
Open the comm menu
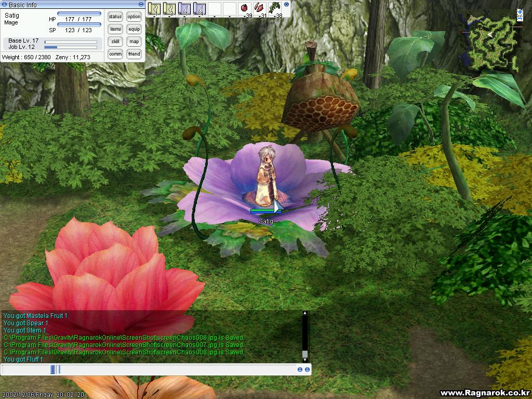pos(115,54)
